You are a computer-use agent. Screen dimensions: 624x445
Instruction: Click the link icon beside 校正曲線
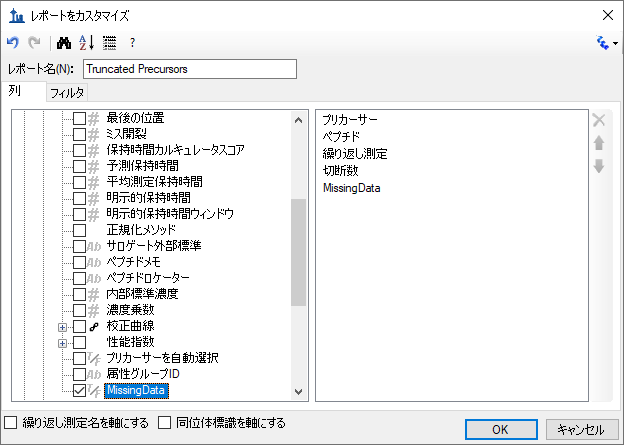(x=94, y=327)
